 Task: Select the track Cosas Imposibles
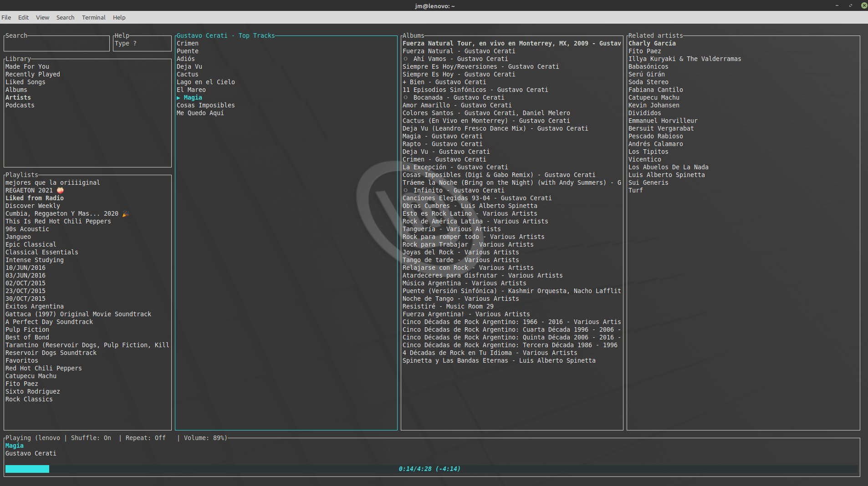coord(206,105)
